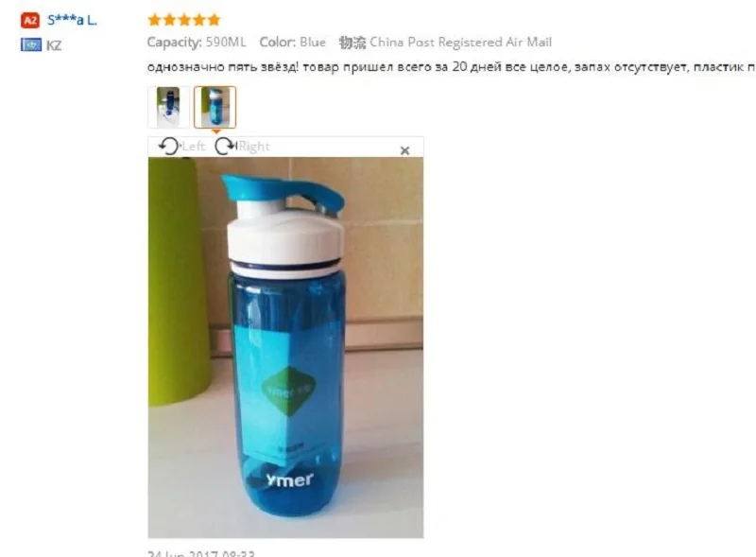Click the third orange rating star
Screen dimensions: 756x557
point(184,20)
